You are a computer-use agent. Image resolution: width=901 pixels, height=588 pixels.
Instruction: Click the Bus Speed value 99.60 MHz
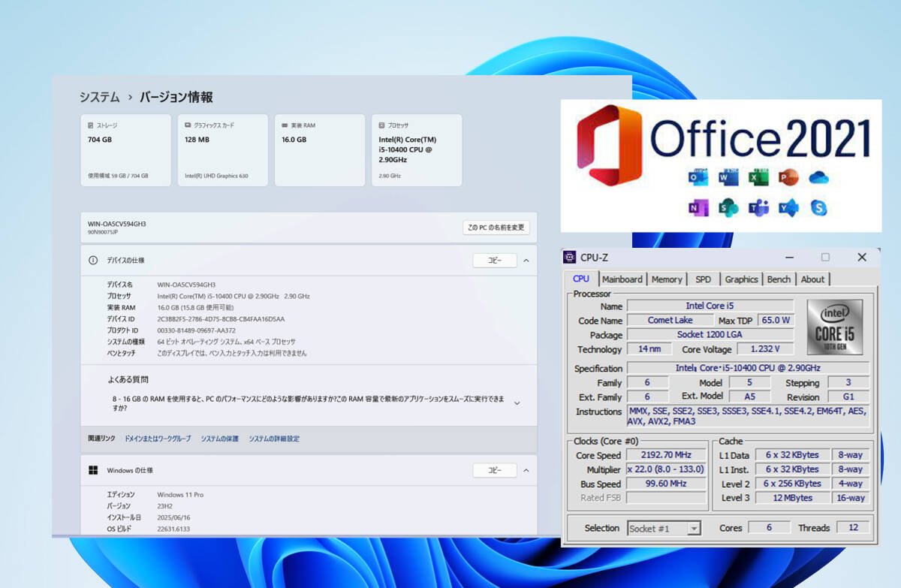[x=666, y=484]
